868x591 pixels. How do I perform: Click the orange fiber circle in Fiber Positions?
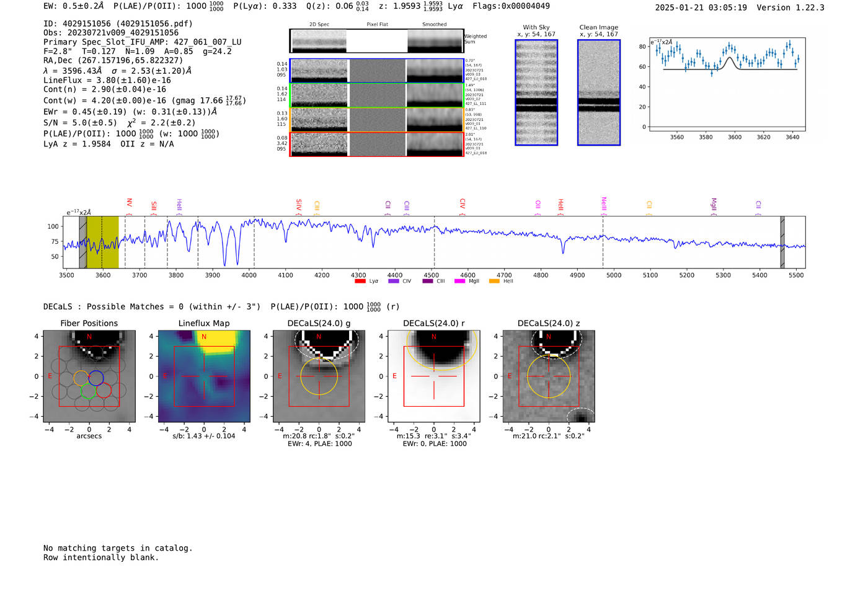pyautogui.click(x=81, y=378)
